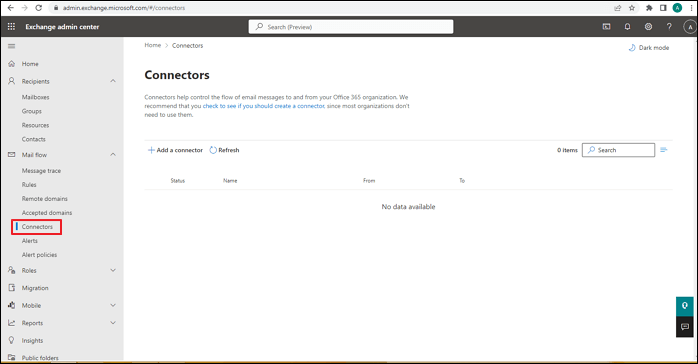The image size is (698, 364).
Task: Sort by To column header
Action: click(462, 181)
